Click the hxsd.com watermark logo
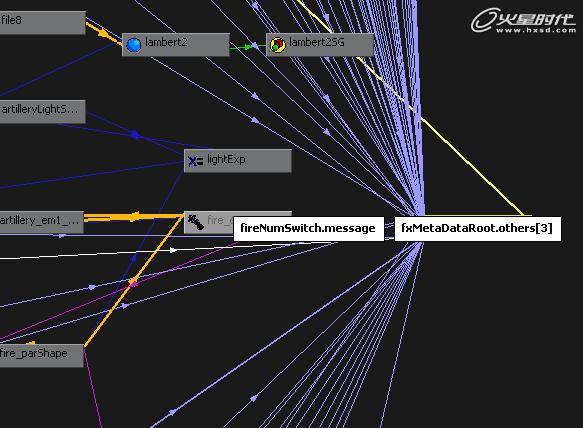 click(x=524, y=21)
